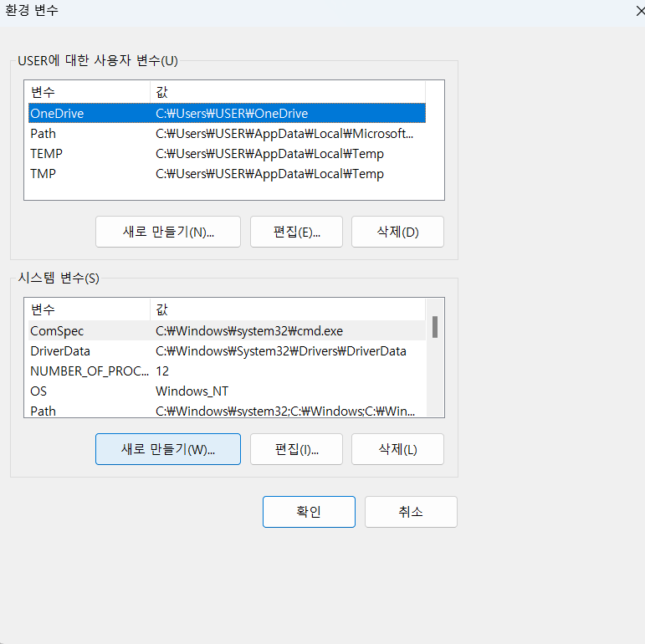The height and width of the screenshot is (644, 645).
Task: Select the DriverData system variable row
Action: pos(227,350)
